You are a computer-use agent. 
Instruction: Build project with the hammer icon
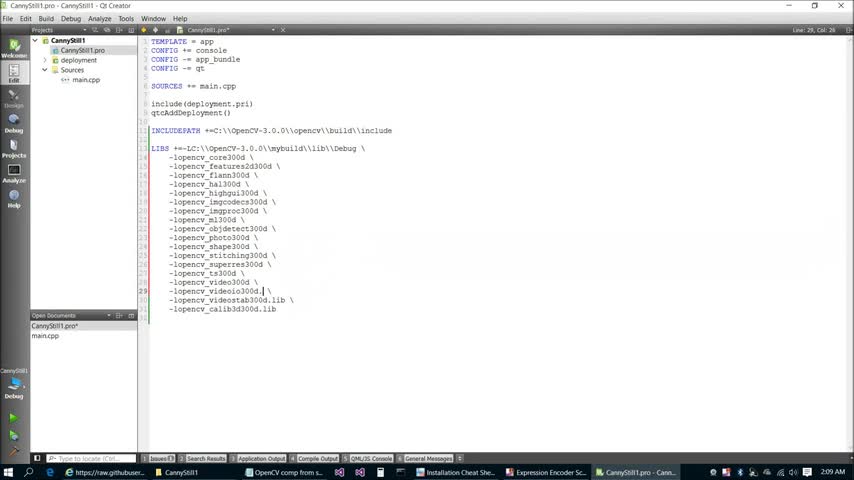(x=14, y=451)
